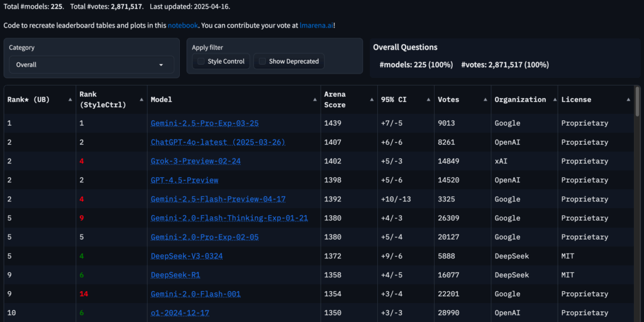Open the Gemini-2.5-Flash-Preview-04-17 link
644x322 pixels.
click(x=218, y=199)
